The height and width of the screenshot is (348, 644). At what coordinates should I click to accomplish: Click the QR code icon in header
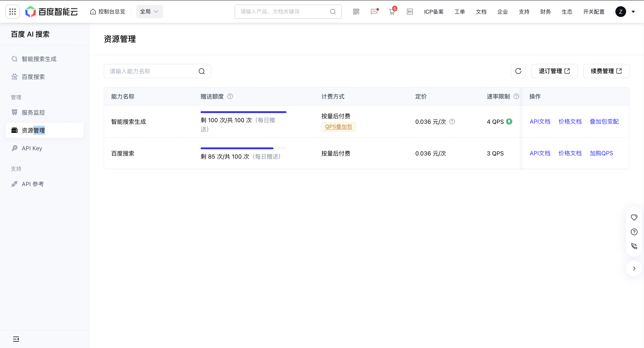[x=356, y=11]
